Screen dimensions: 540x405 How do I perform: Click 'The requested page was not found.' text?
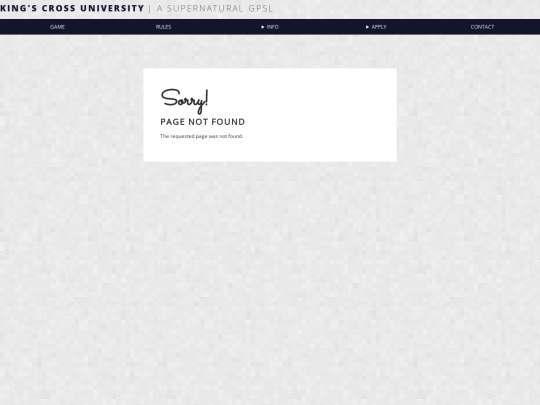(x=201, y=136)
